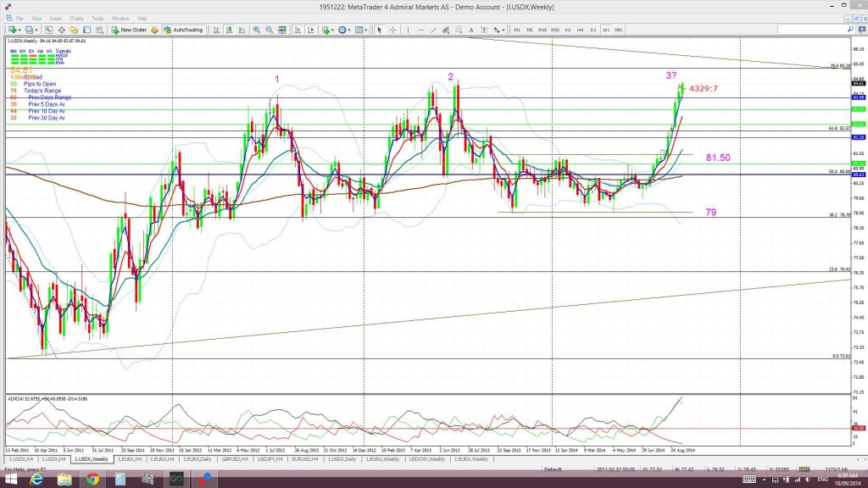Select the Equidistant Channel tool
868x488 pixels.
(446, 30)
